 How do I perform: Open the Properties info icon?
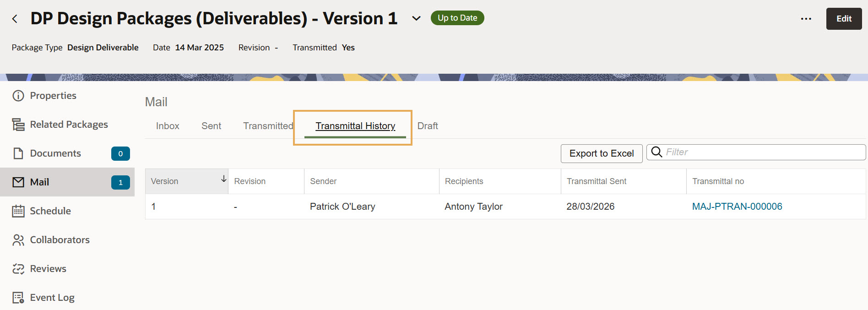[x=18, y=96]
